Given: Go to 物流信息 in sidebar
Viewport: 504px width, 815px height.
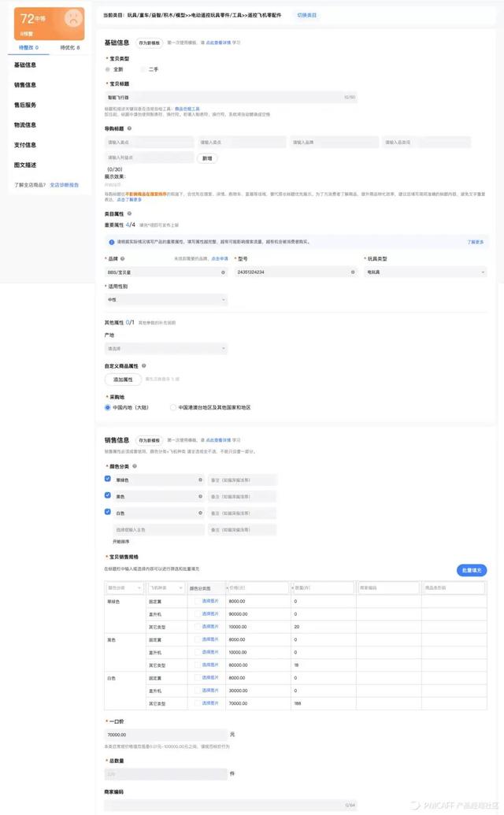Looking at the screenshot, I should (25, 124).
